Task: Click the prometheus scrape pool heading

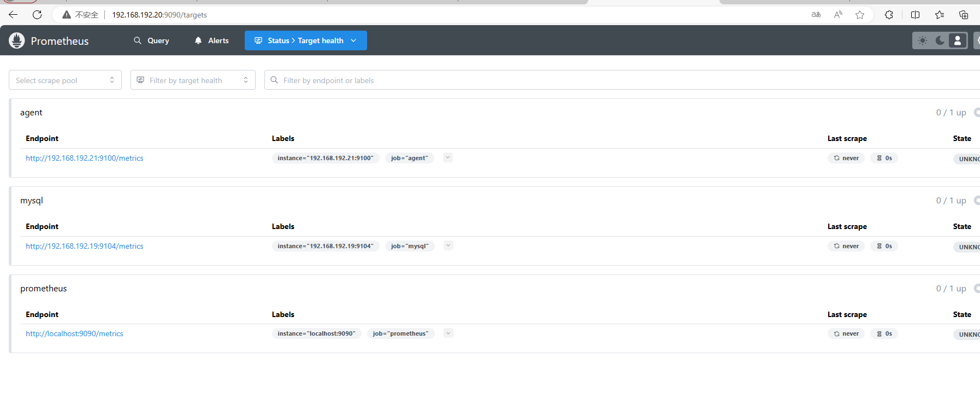Action: 44,289
